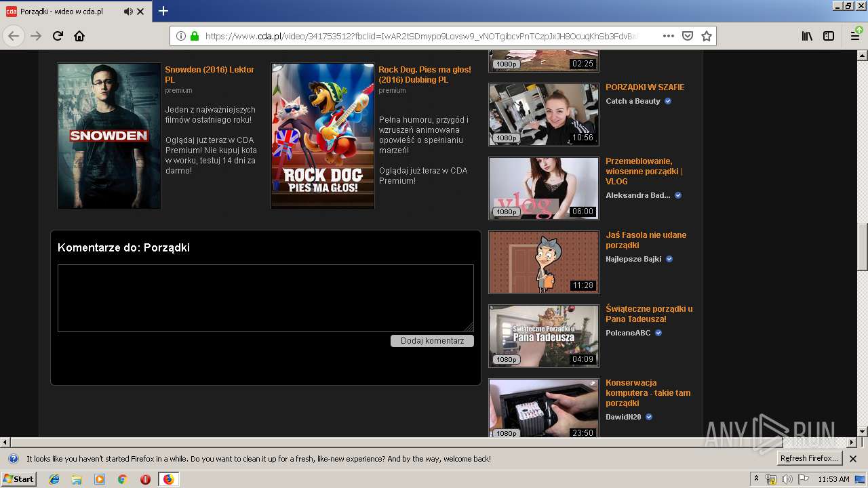Open Pana Tadeusza video thumbnail
The height and width of the screenshot is (488, 868).
(544, 336)
